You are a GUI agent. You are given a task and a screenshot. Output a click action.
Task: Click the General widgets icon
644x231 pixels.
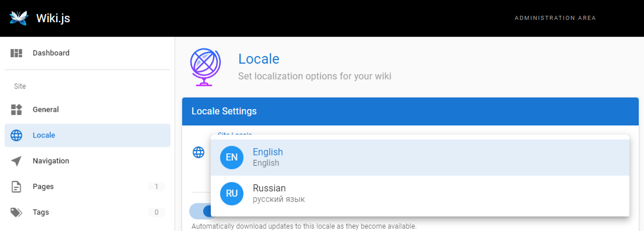pos(16,110)
